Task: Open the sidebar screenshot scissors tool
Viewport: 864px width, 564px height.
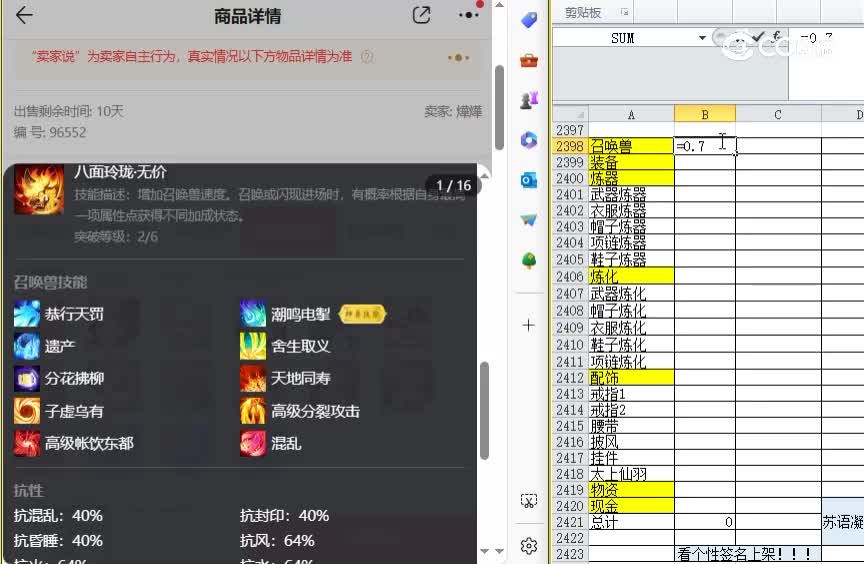Action: point(529,501)
